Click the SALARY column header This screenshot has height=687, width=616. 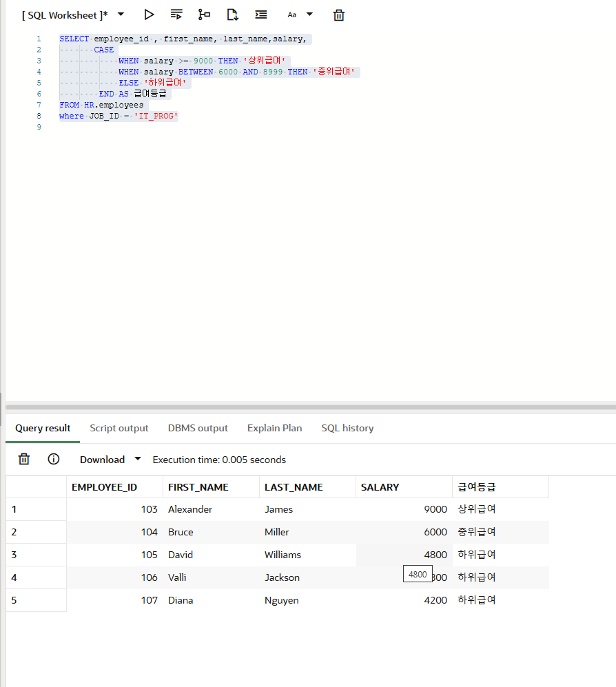coord(404,487)
